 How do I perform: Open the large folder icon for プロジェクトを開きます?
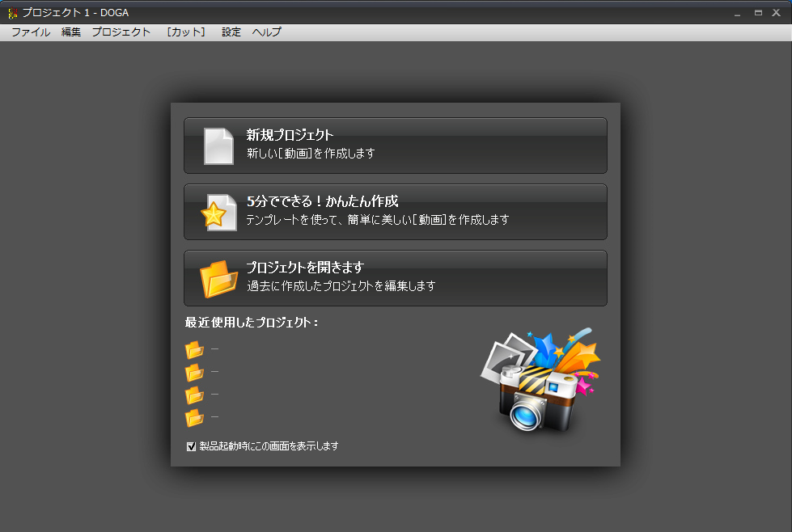218,279
